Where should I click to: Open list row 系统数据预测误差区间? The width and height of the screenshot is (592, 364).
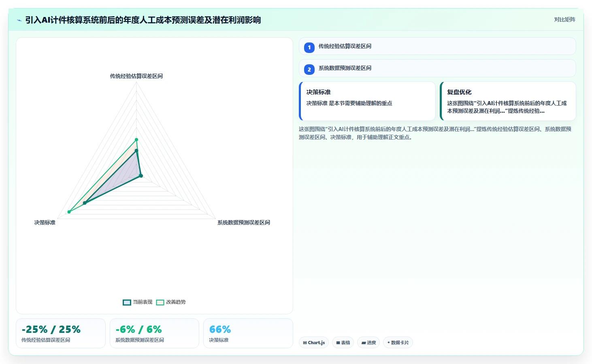[x=437, y=68]
